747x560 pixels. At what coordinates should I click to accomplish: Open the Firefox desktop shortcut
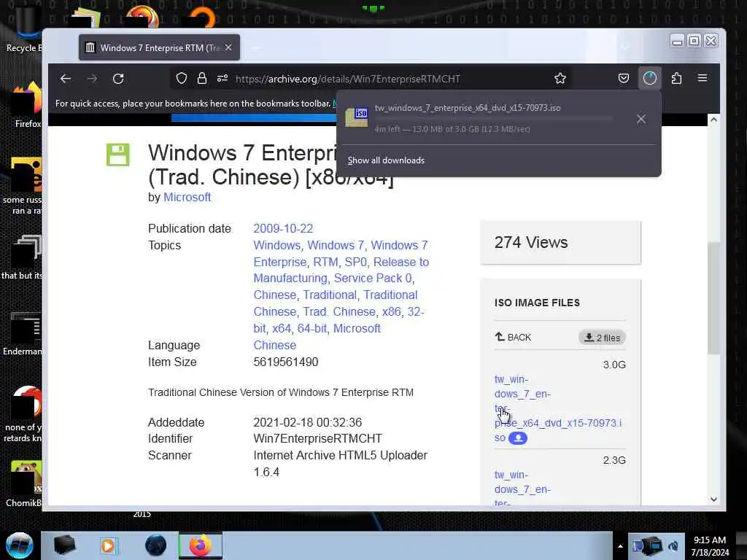pos(27,106)
